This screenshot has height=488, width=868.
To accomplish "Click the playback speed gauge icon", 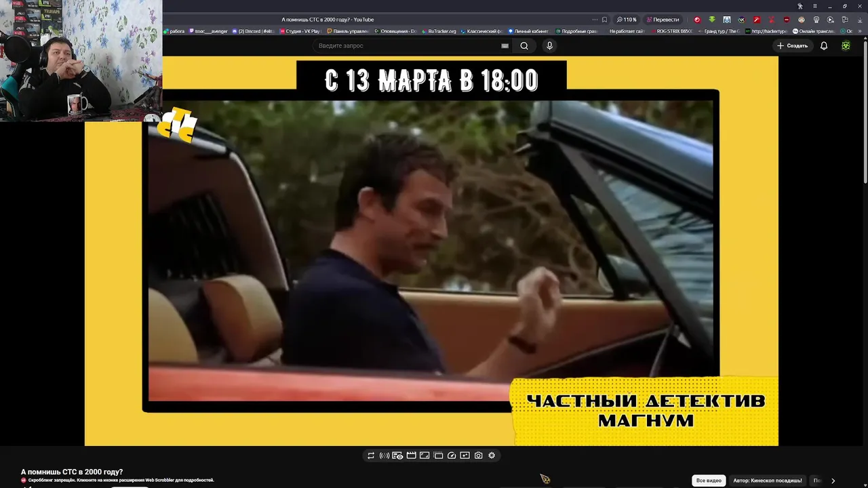I will click(452, 455).
